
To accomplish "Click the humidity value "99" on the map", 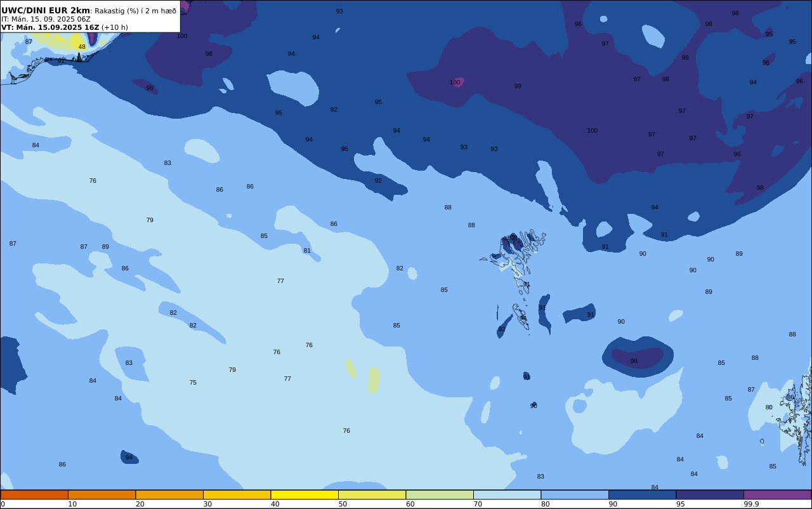I will pos(518,86).
